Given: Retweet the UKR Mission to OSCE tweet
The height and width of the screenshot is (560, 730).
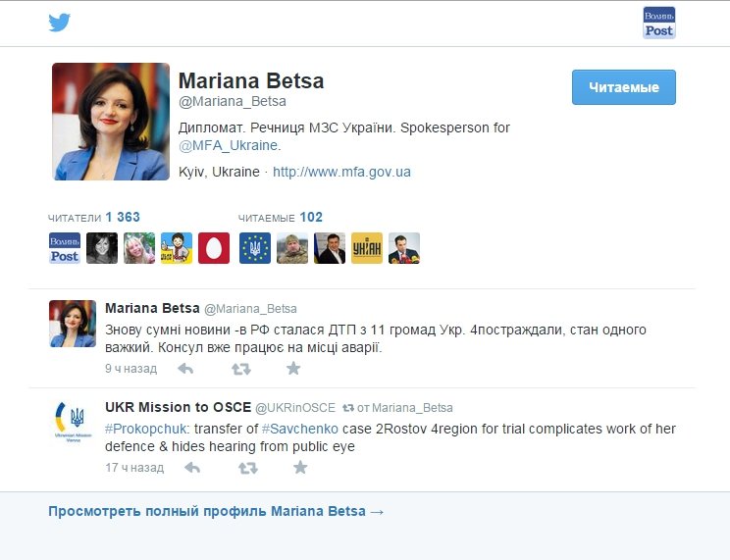Looking at the screenshot, I should tap(248, 468).
